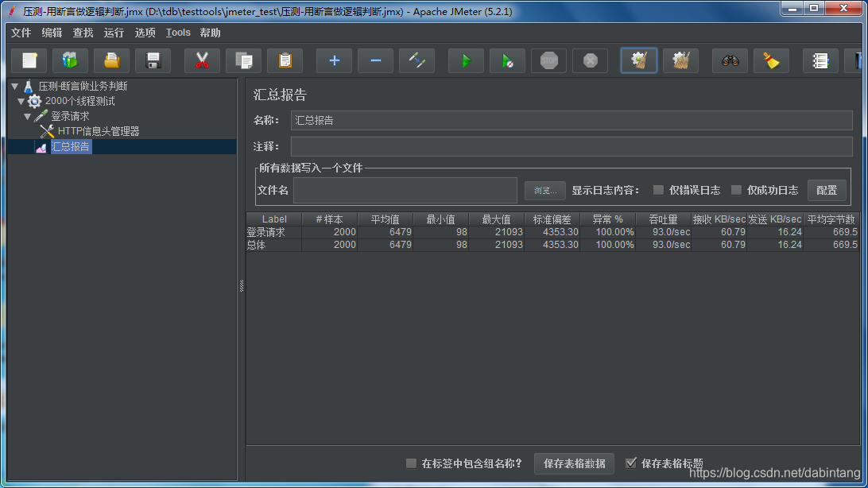868x488 pixels.
Task: Open the 查找 menu
Action: 83,33
